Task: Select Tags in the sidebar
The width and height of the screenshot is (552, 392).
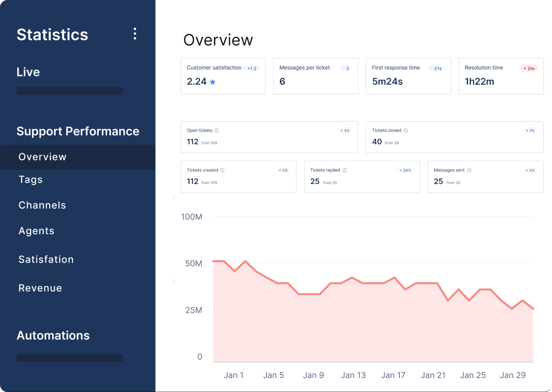Action: point(30,179)
